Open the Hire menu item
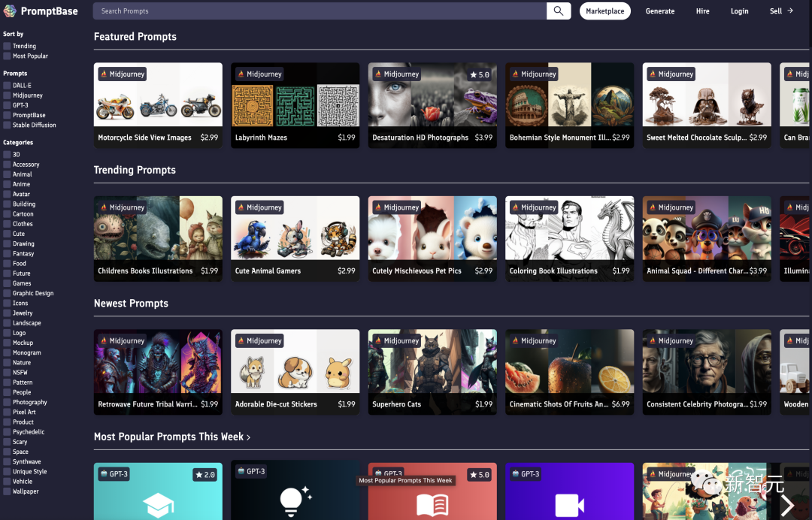The height and width of the screenshot is (520, 812). click(703, 11)
